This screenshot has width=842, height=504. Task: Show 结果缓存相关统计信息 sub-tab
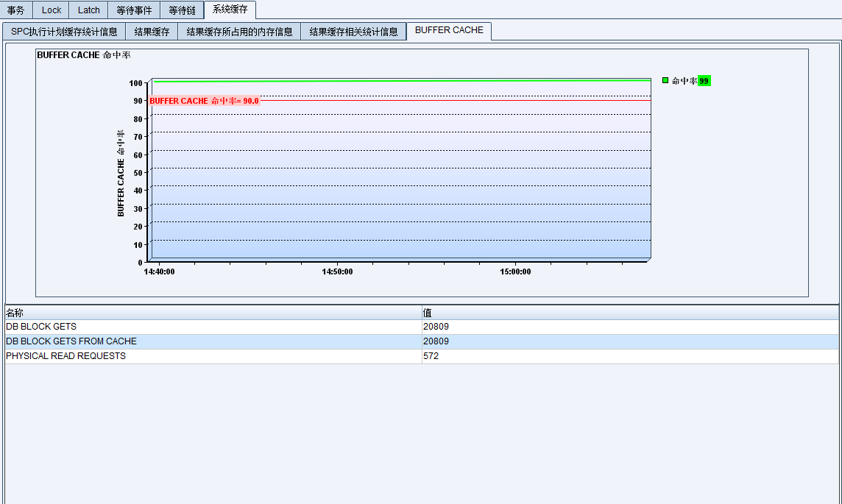pyautogui.click(x=353, y=32)
